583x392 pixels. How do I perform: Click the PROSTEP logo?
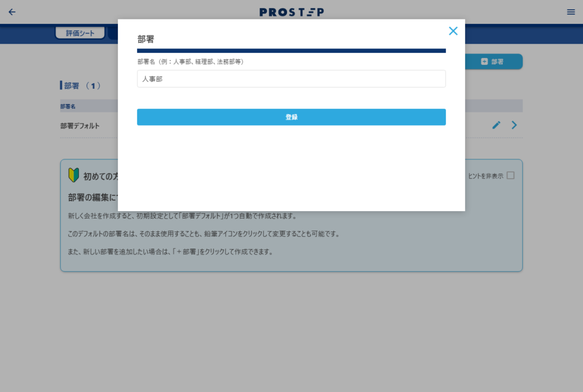point(291,12)
